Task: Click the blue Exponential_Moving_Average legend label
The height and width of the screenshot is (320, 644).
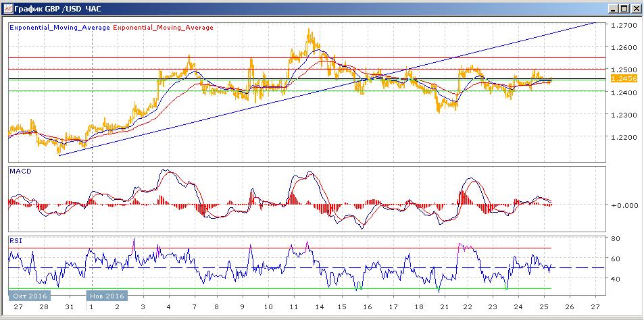Action: [59, 28]
